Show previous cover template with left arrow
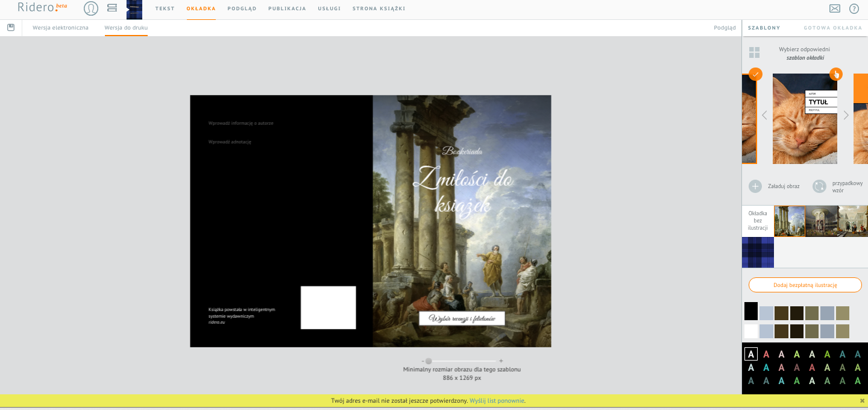Viewport: 868px width, 410px height. pos(764,115)
